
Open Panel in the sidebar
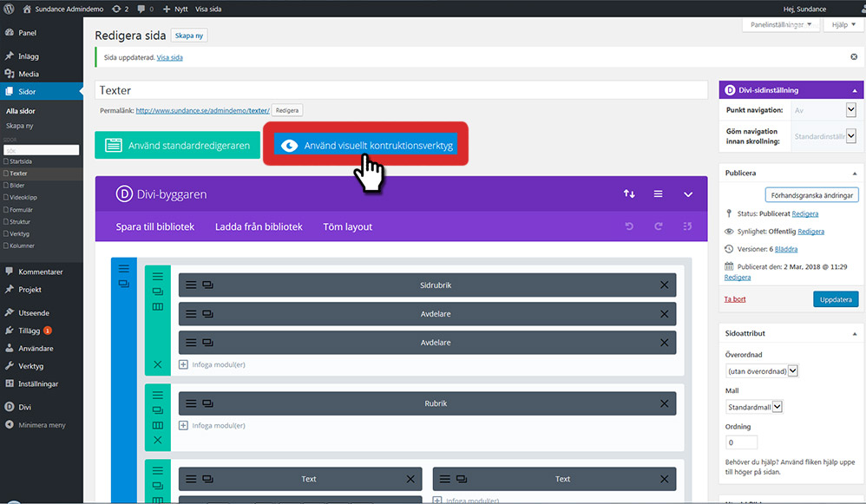pyautogui.click(x=27, y=33)
